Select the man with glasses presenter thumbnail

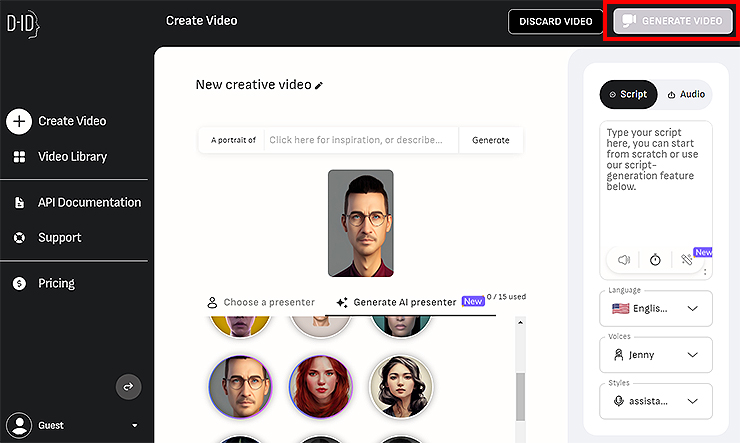pos(241,387)
